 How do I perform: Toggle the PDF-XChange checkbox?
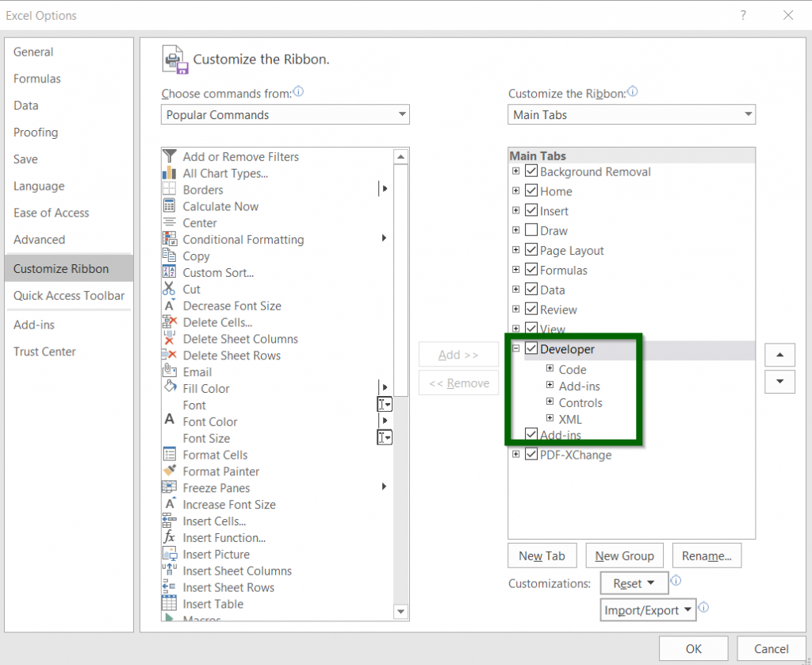pos(531,455)
